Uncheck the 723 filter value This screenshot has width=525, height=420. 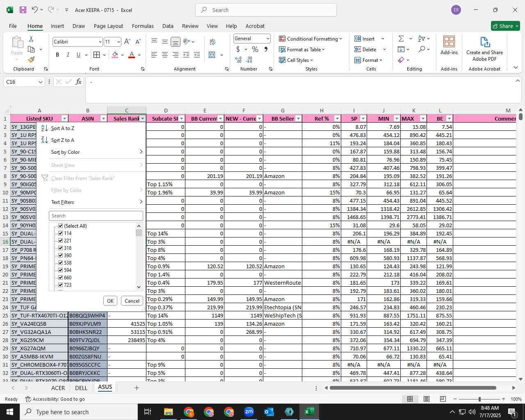[61, 285]
